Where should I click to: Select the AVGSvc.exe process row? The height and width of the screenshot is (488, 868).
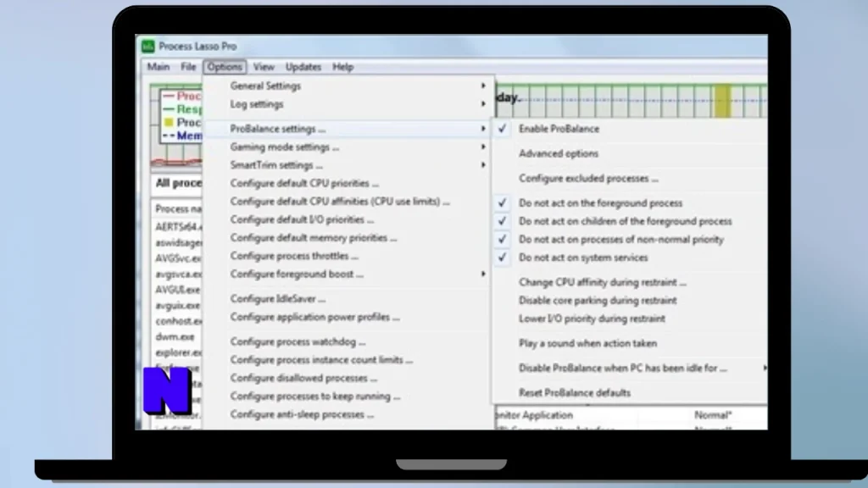click(x=178, y=258)
